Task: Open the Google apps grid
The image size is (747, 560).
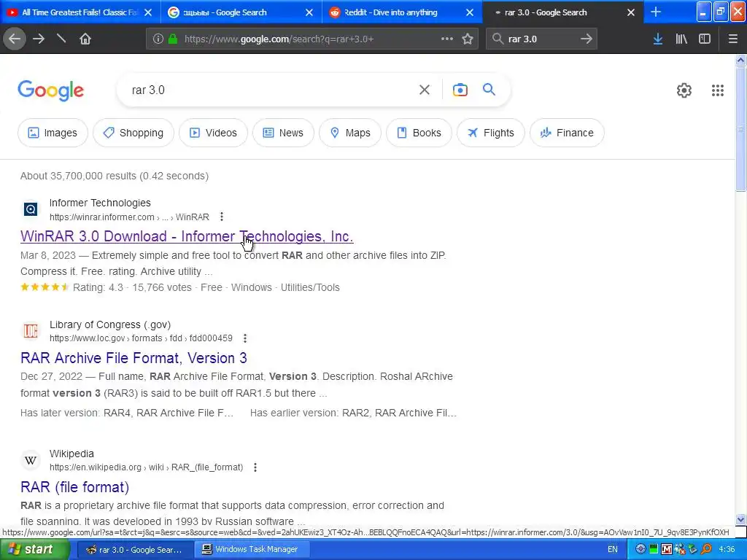Action: coord(718,90)
